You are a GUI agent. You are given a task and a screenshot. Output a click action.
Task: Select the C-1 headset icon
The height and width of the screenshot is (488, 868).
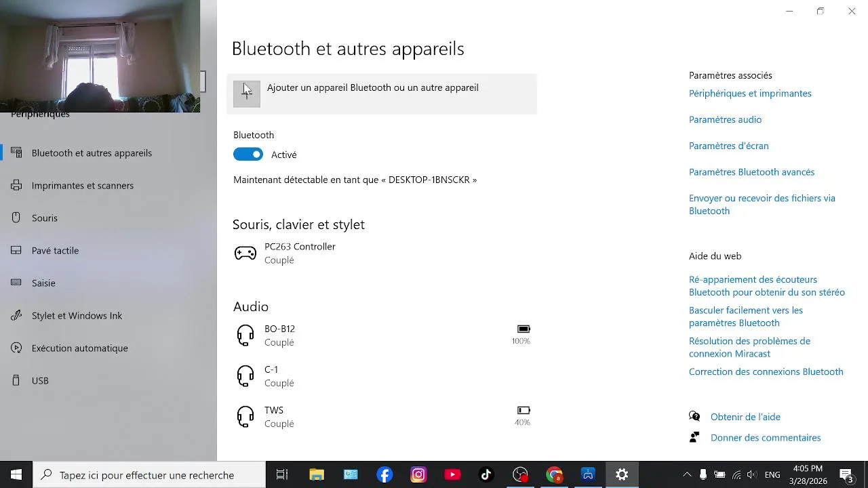(x=245, y=375)
